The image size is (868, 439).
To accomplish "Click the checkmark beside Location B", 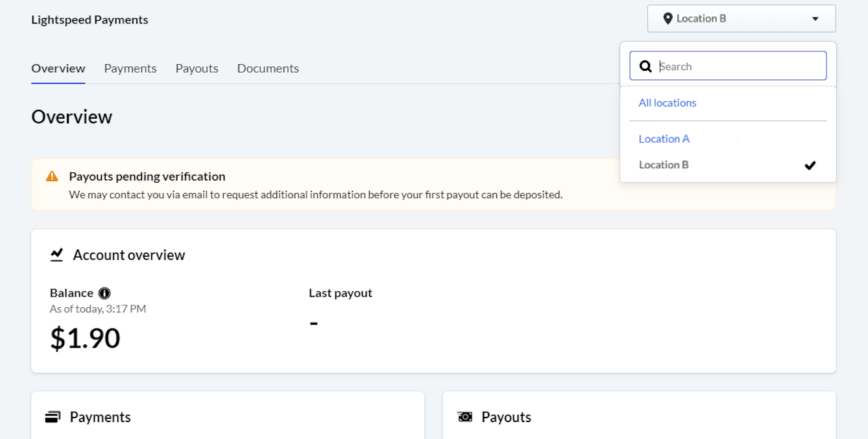I will click(x=810, y=165).
